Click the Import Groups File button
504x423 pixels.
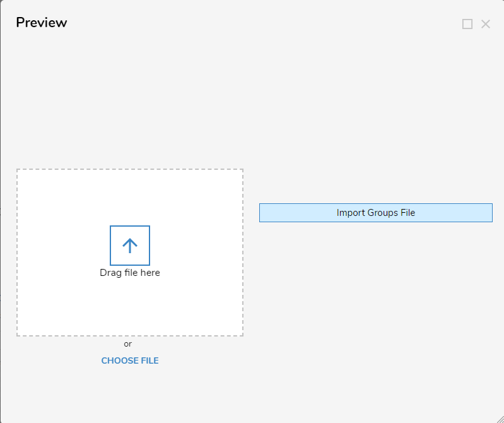(376, 213)
